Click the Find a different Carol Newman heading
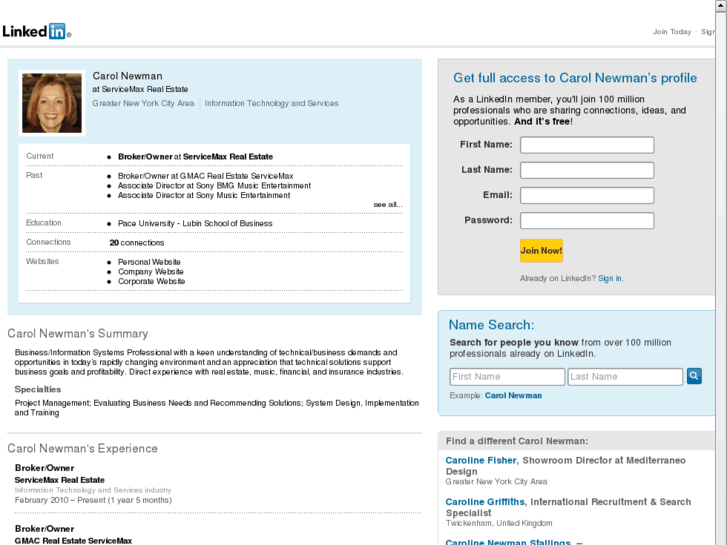Viewport: 727px width, 545px height. tap(517, 441)
